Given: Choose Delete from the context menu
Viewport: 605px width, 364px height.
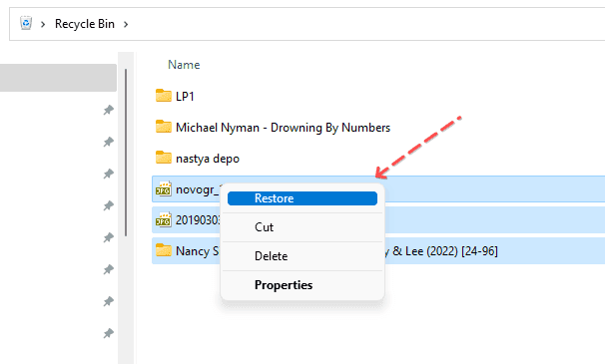Looking at the screenshot, I should tap(302, 256).
